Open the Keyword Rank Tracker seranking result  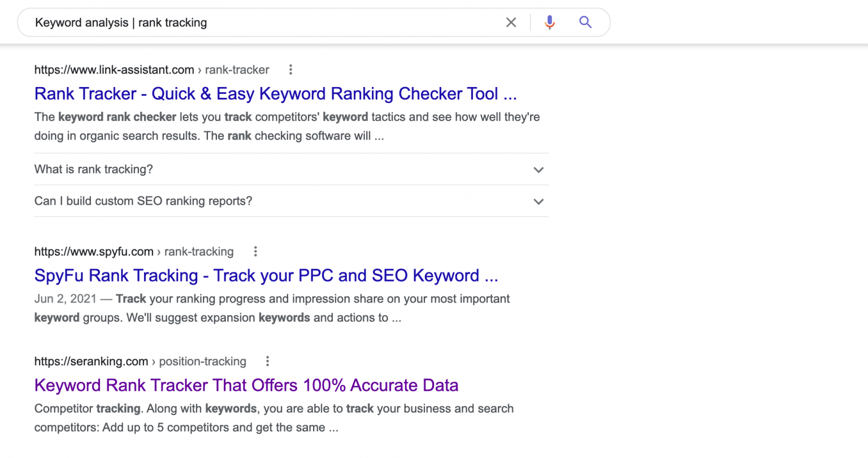(246, 385)
